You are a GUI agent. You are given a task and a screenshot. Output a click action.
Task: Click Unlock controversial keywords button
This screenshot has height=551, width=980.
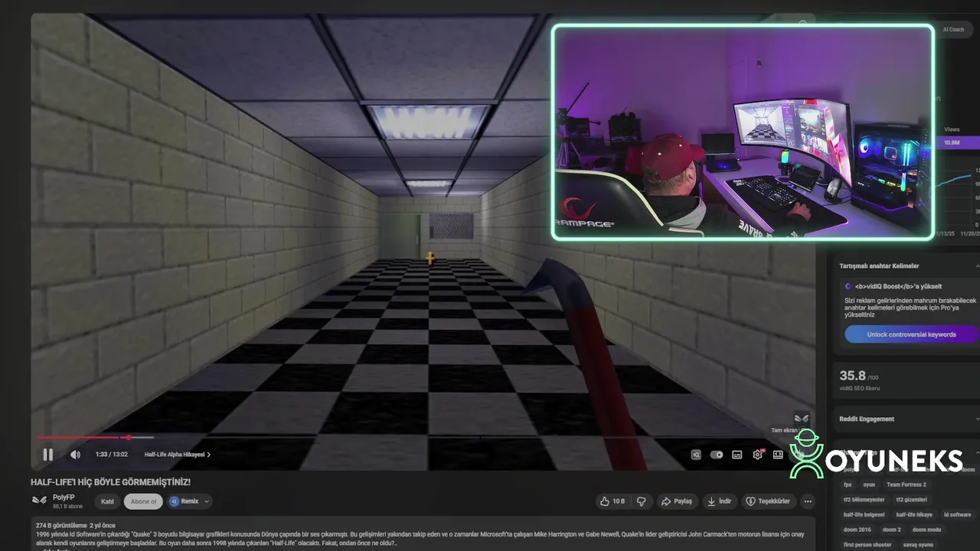click(911, 334)
